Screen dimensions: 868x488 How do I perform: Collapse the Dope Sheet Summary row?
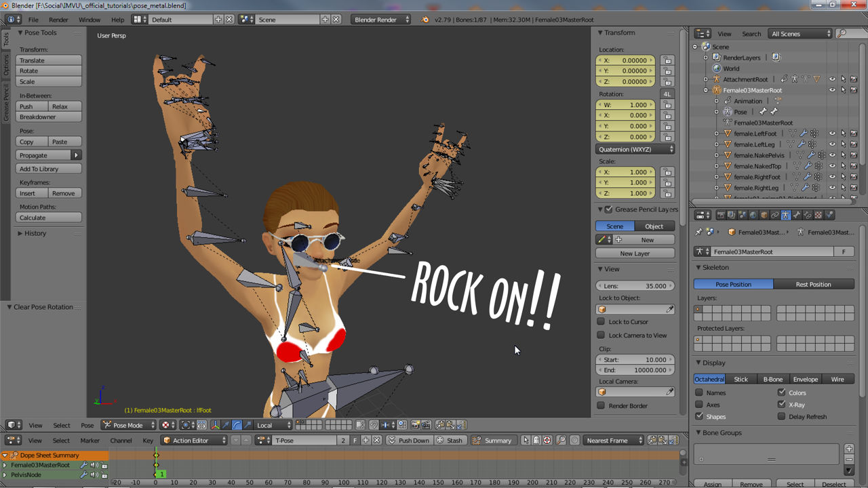(5, 455)
